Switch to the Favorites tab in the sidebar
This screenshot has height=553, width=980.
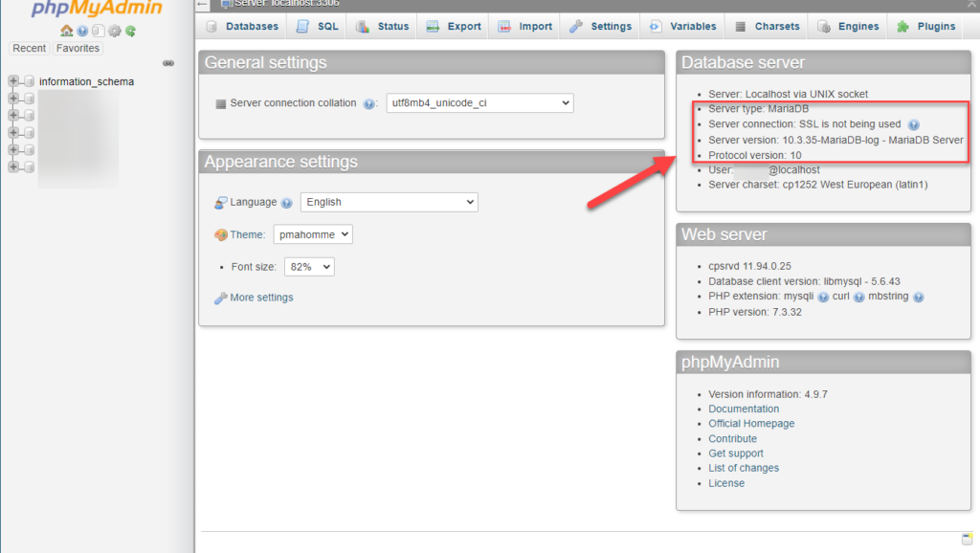(x=78, y=48)
